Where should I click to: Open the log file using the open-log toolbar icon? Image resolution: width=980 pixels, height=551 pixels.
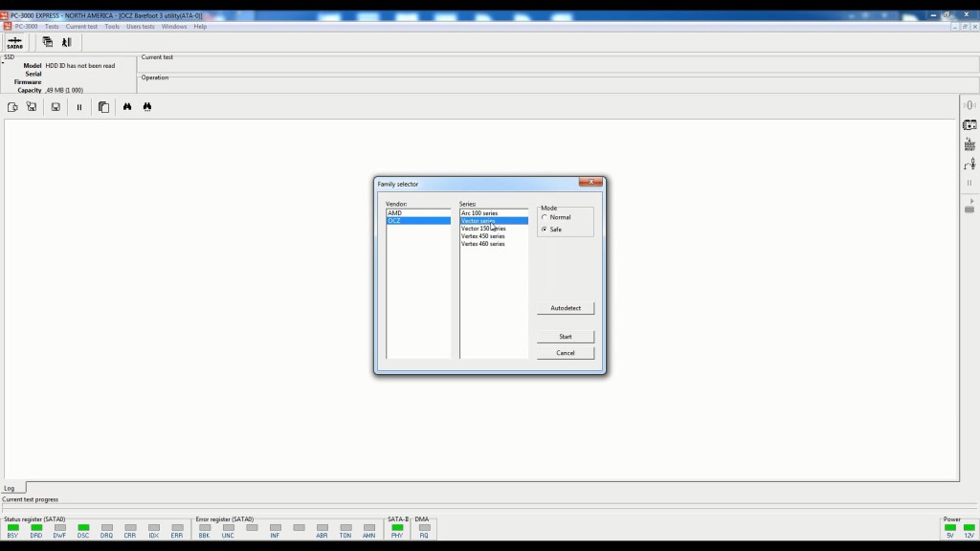click(x=12, y=106)
